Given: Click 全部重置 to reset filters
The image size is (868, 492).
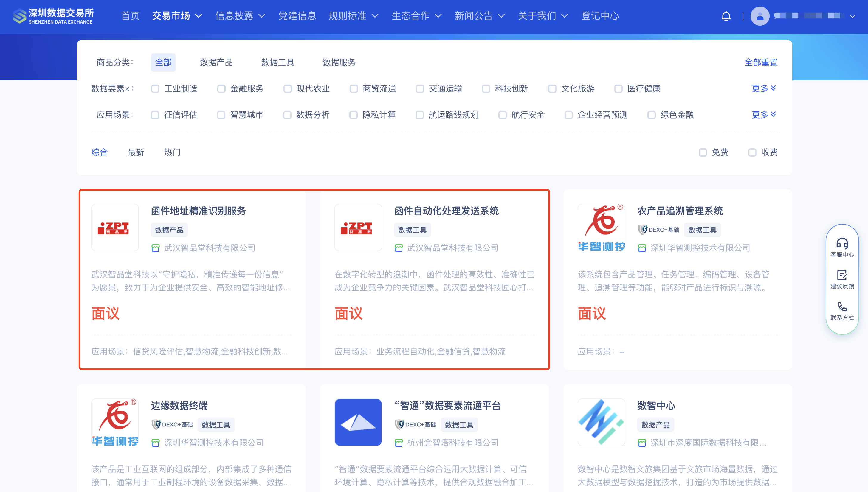Looking at the screenshot, I should click(x=761, y=63).
